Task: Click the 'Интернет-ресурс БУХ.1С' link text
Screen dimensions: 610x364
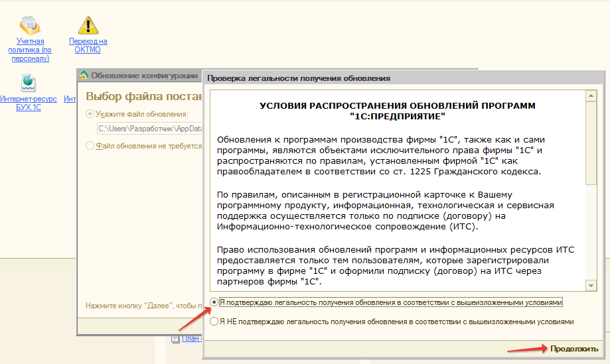Action: point(29,103)
